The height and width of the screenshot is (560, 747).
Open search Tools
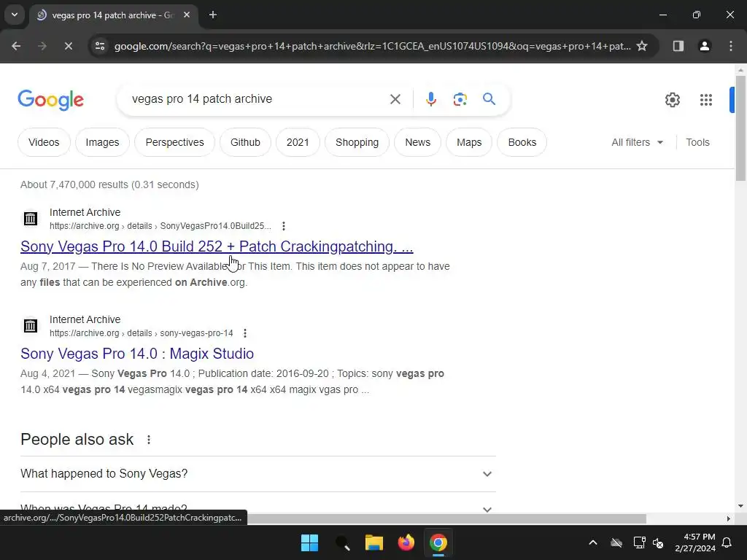(x=697, y=142)
